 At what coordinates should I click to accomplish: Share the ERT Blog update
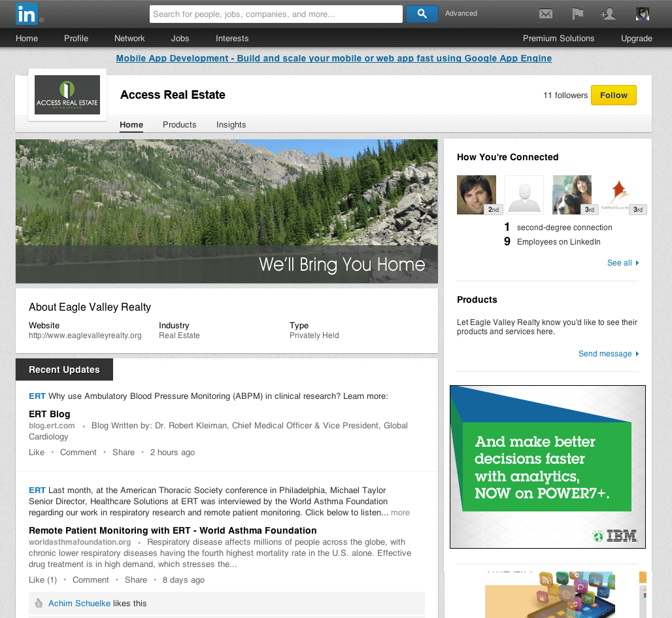click(x=124, y=452)
